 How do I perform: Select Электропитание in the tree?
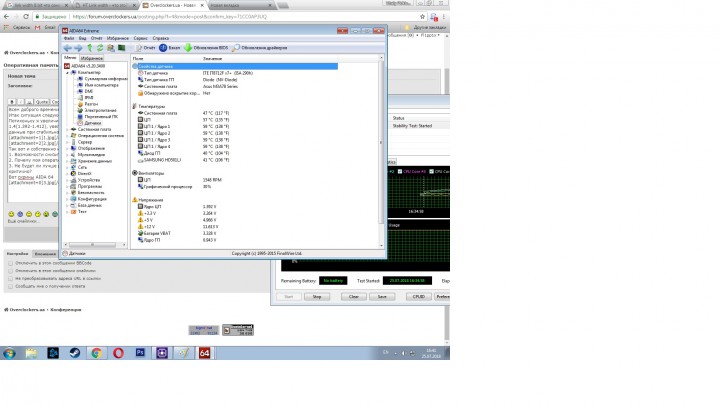click(x=97, y=111)
